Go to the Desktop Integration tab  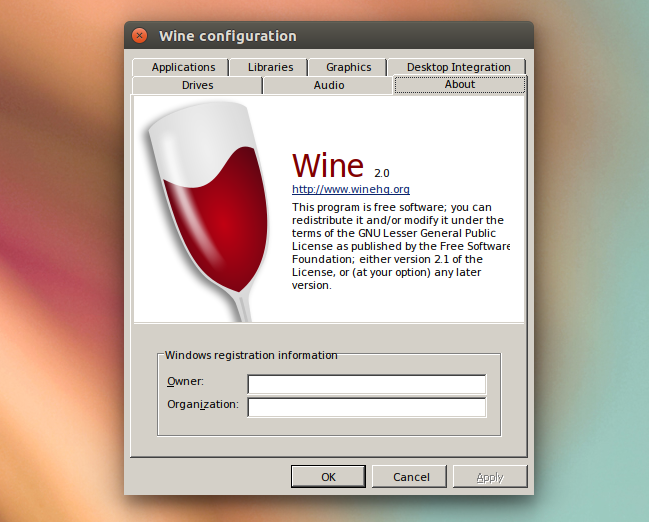tap(458, 67)
